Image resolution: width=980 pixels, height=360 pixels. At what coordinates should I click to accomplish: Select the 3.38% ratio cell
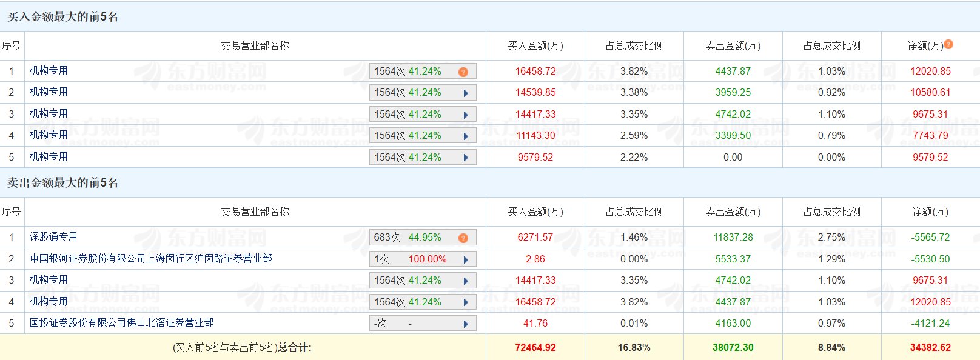(x=634, y=93)
